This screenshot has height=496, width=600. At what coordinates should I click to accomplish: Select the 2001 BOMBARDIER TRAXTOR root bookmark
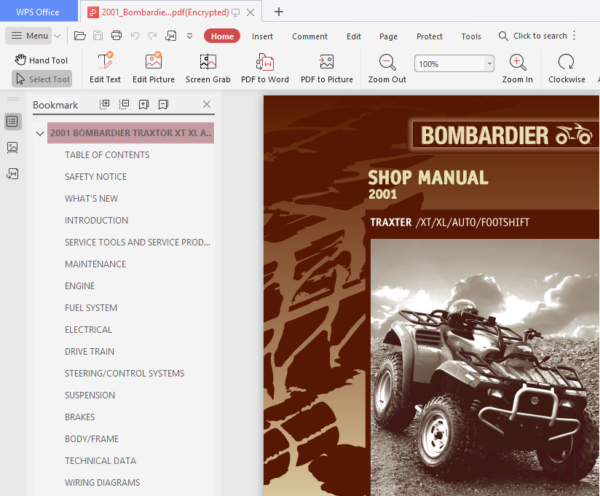(x=130, y=133)
